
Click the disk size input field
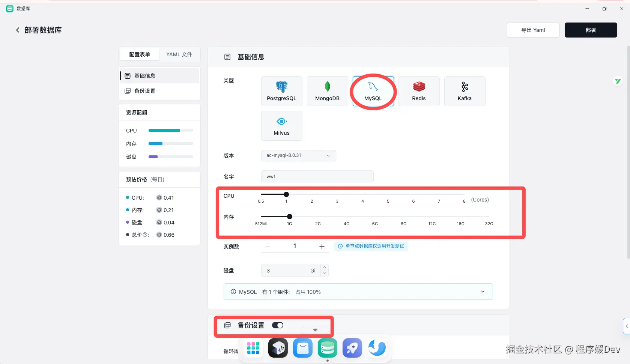pos(292,271)
